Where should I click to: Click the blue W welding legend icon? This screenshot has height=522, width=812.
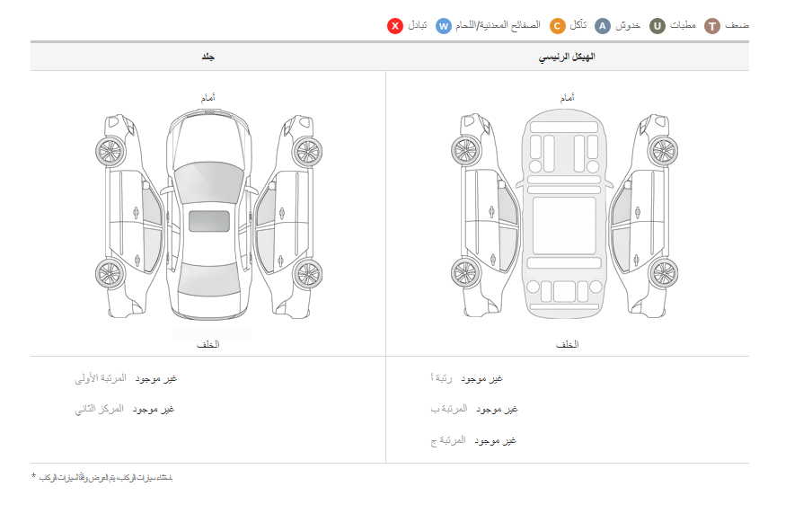(x=444, y=26)
